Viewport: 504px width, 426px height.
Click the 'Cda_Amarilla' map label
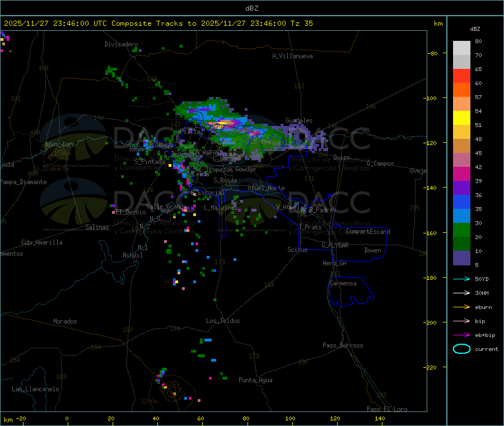(42, 242)
